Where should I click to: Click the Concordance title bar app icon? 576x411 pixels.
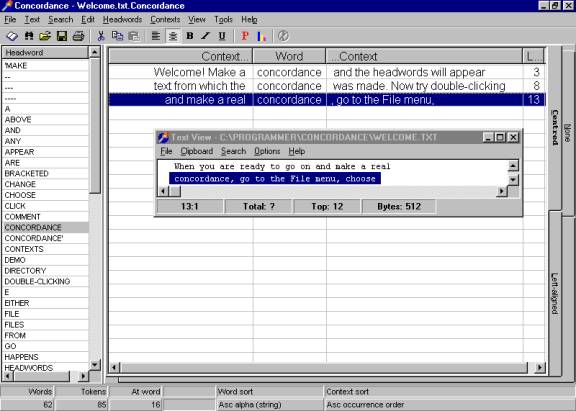coord(6,6)
